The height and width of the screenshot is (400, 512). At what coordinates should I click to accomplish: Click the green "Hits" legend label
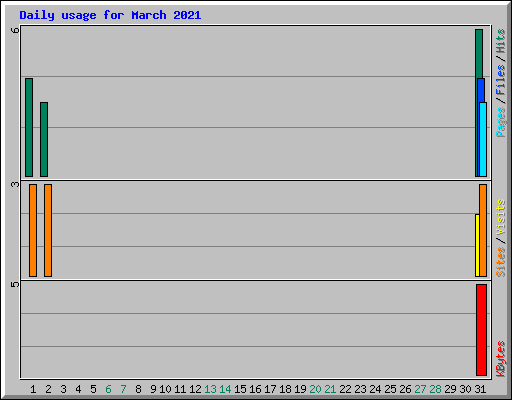coord(500,41)
